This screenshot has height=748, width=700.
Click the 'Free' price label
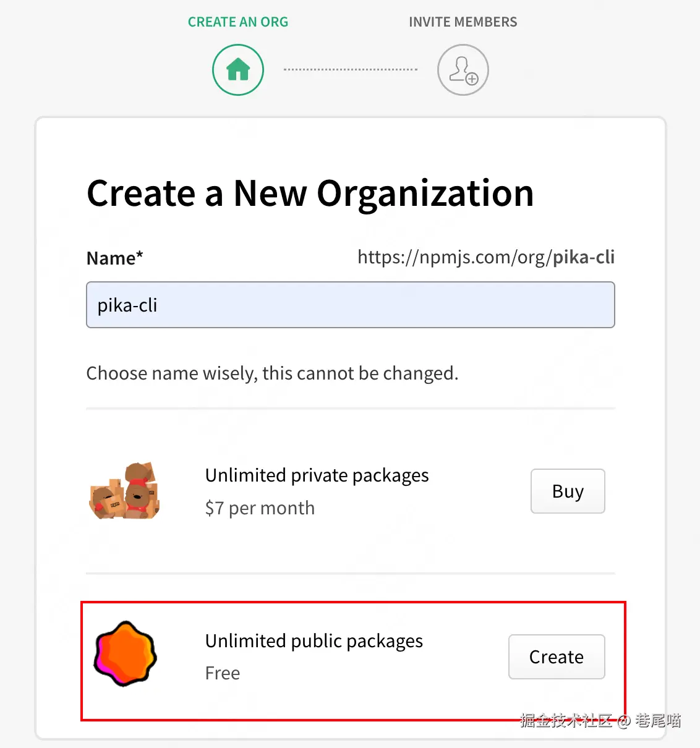pos(223,673)
